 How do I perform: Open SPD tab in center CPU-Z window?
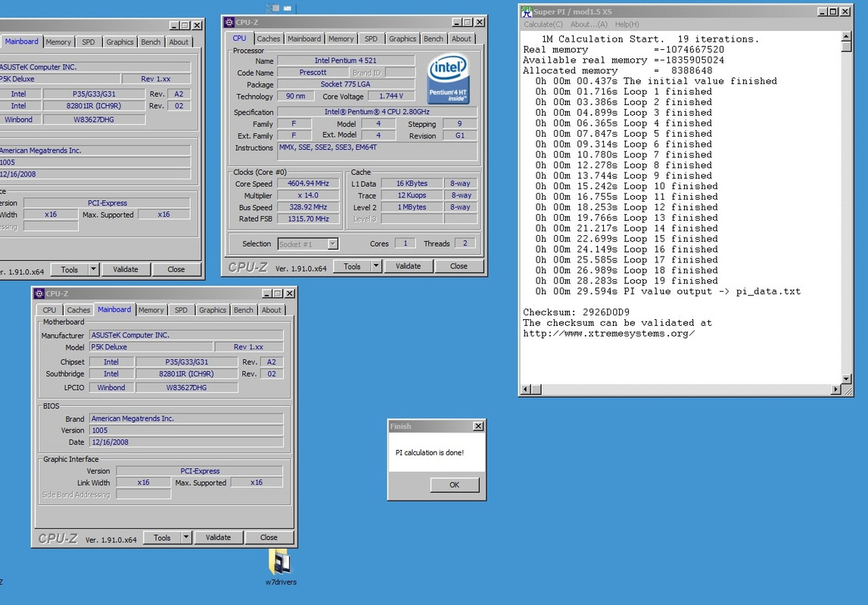click(371, 39)
